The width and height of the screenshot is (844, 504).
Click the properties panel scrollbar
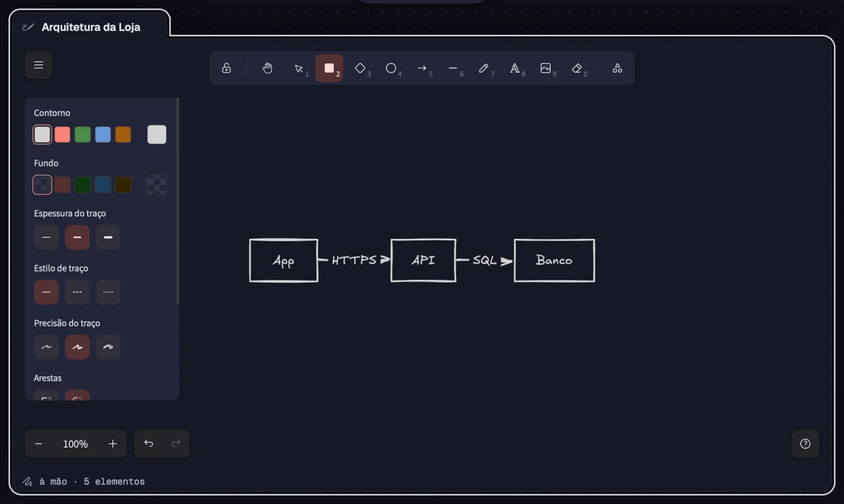[x=177, y=201]
